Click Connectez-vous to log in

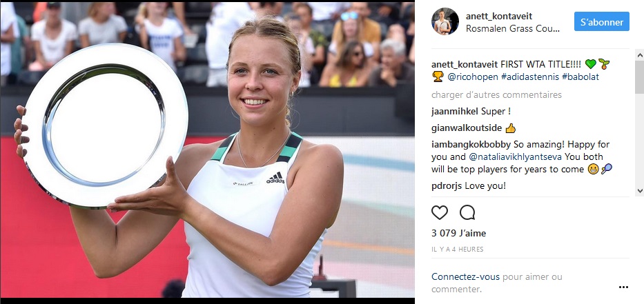[465, 277]
